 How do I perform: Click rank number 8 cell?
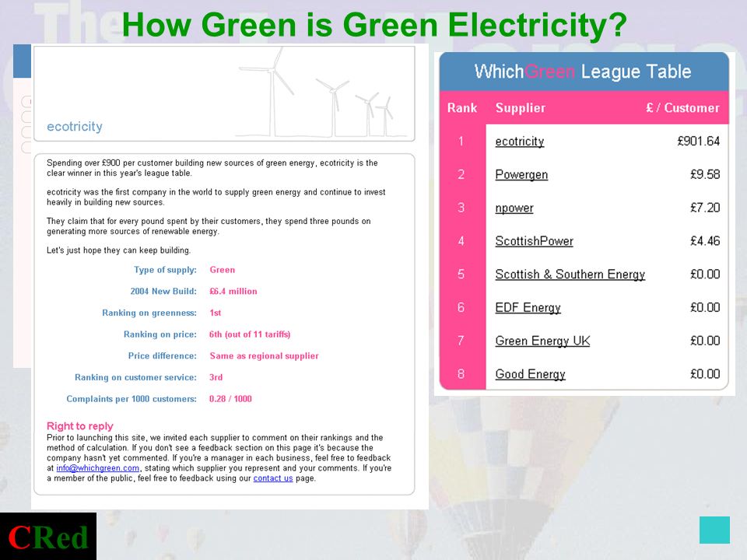461,374
